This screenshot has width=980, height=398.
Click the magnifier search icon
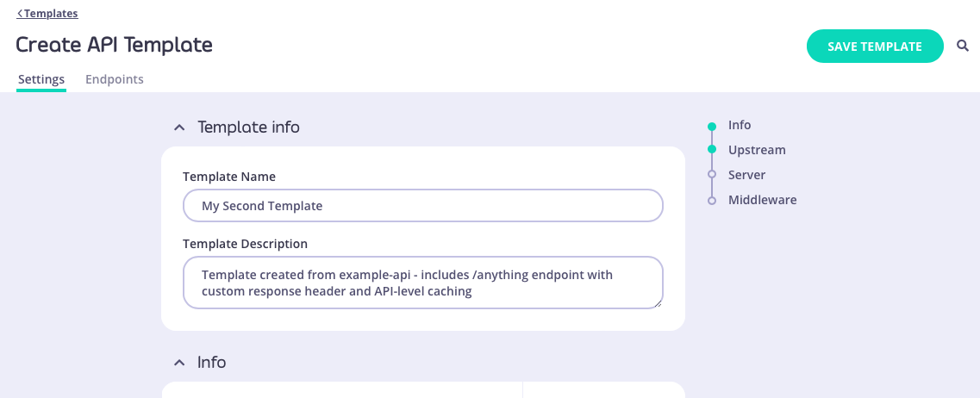pyautogui.click(x=963, y=47)
